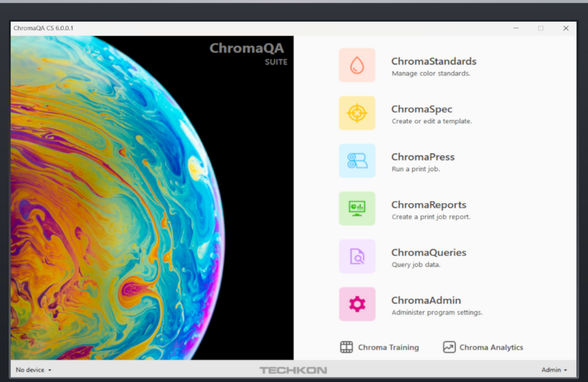The image size is (588, 382).
Task: Click the Chroma Analytics chart icon
Action: click(x=449, y=347)
